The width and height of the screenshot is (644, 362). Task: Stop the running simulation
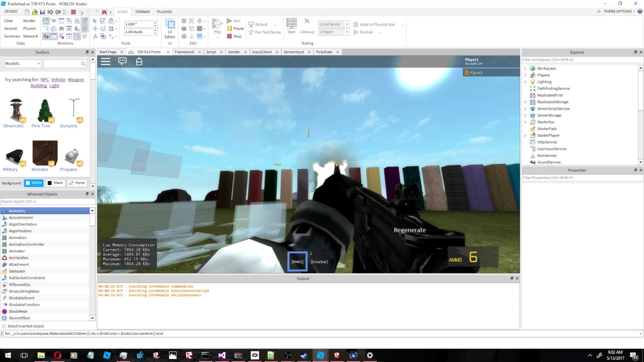234,36
